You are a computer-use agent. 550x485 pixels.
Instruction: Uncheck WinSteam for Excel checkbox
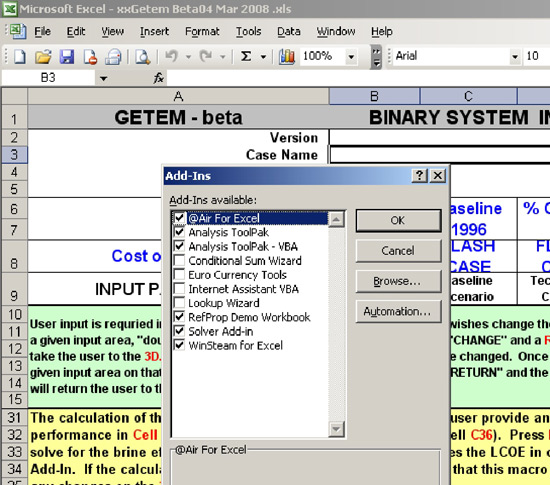point(179,345)
